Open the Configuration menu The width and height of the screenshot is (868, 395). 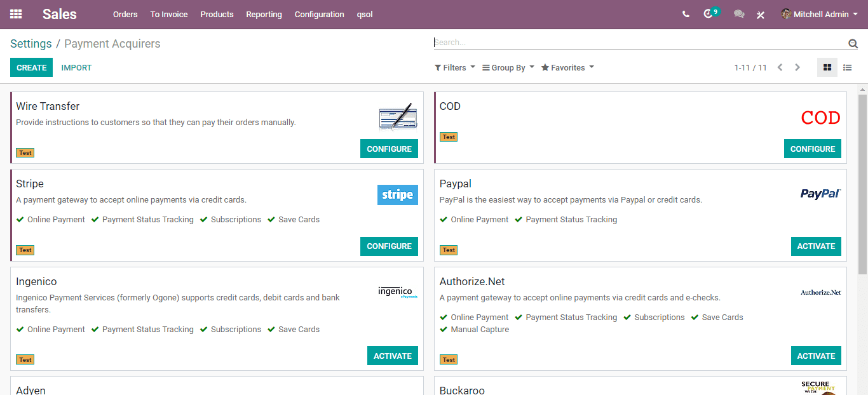point(319,14)
